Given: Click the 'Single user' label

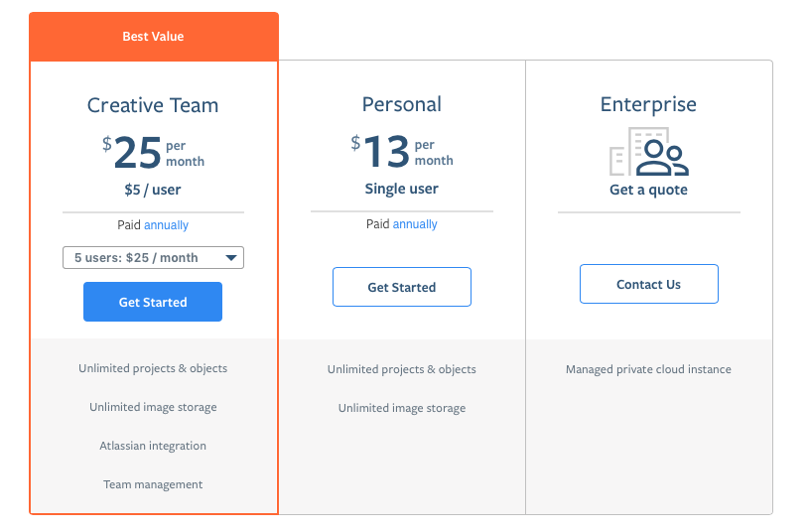Looking at the screenshot, I should click(x=401, y=189).
